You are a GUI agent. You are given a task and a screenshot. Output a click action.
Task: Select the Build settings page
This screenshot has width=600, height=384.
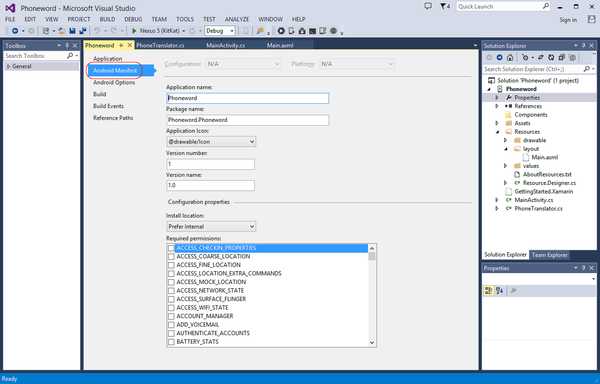99,94
